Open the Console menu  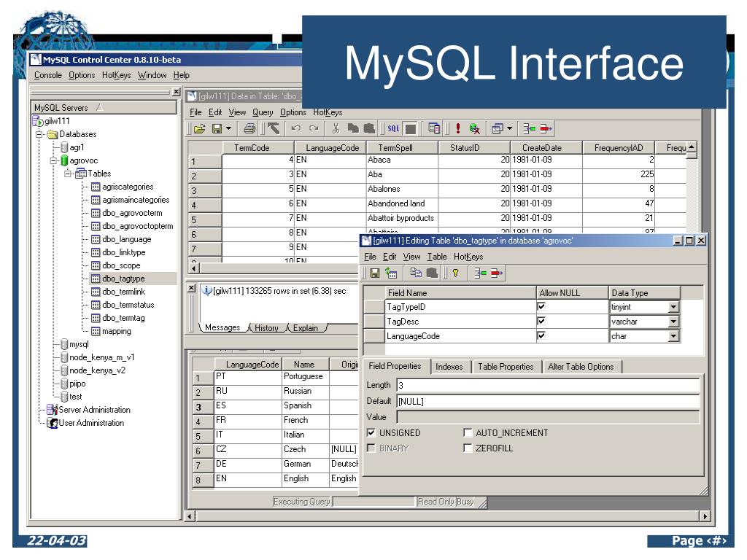coord(48,75)
